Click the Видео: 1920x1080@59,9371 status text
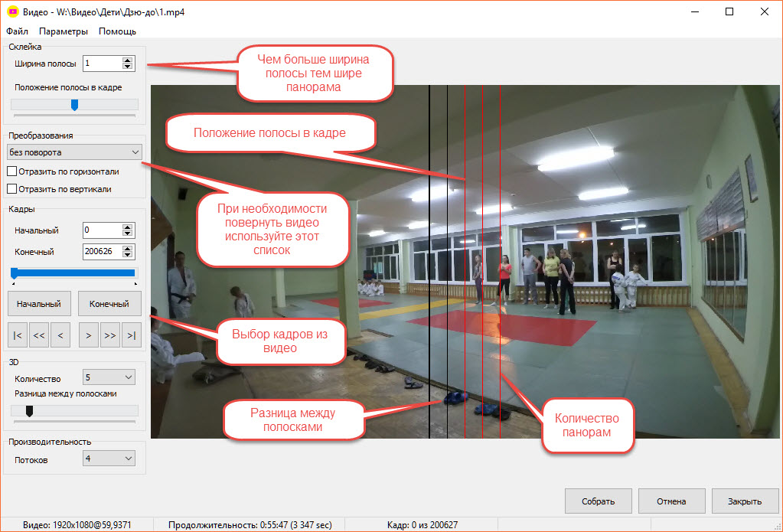Screen dimensions: 783x532 coord(77,525)
